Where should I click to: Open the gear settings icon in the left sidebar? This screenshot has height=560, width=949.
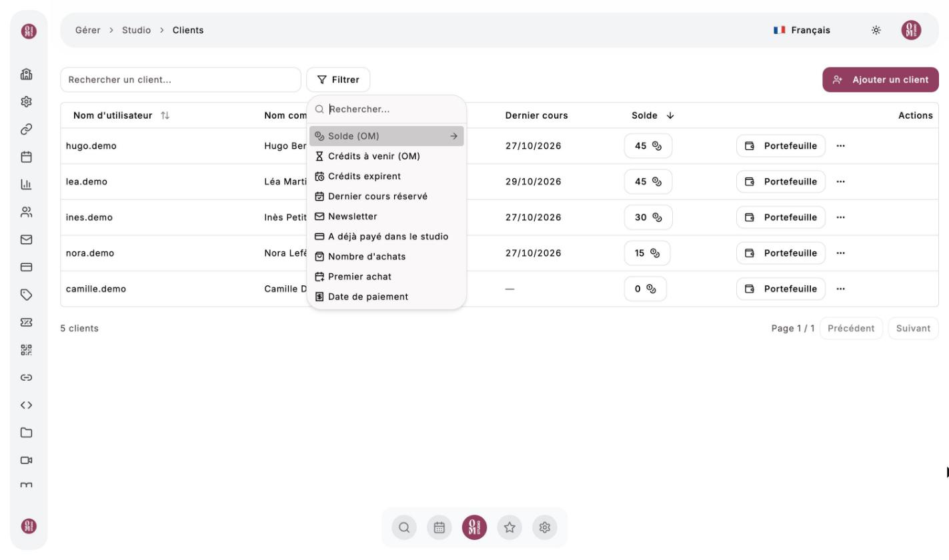point(27,102)
